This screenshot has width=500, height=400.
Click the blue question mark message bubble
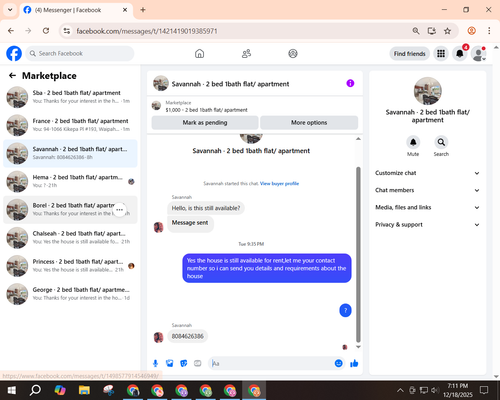pos(345,310)
